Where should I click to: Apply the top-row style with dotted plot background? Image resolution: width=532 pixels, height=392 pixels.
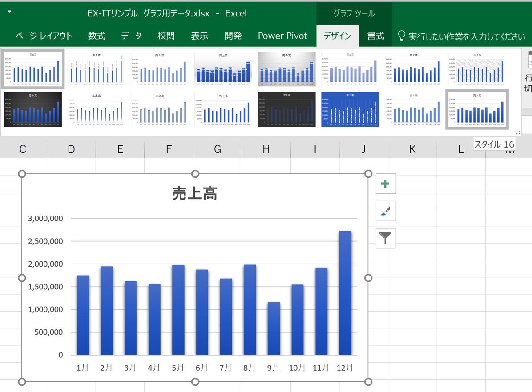[x=477, y=69]
